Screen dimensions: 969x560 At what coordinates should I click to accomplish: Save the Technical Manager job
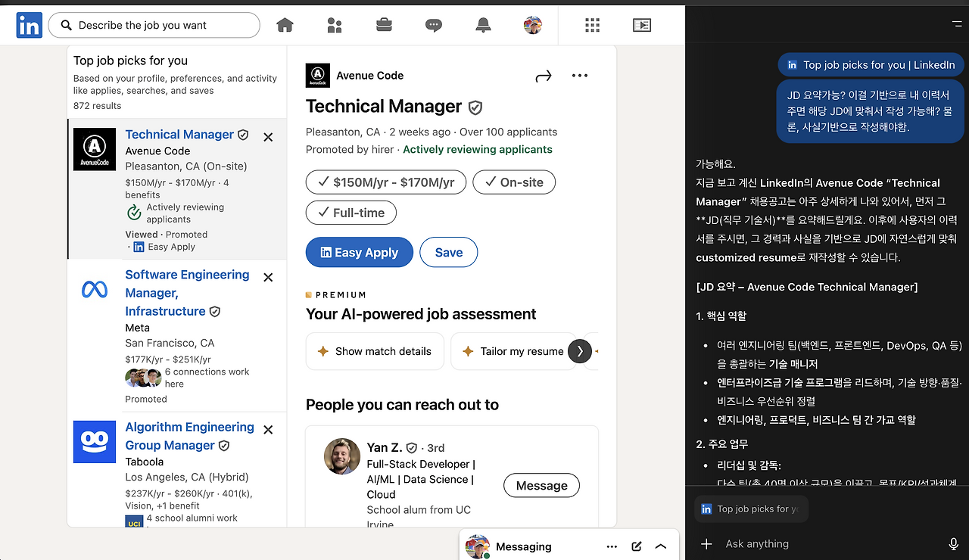(x=449, y=253)
